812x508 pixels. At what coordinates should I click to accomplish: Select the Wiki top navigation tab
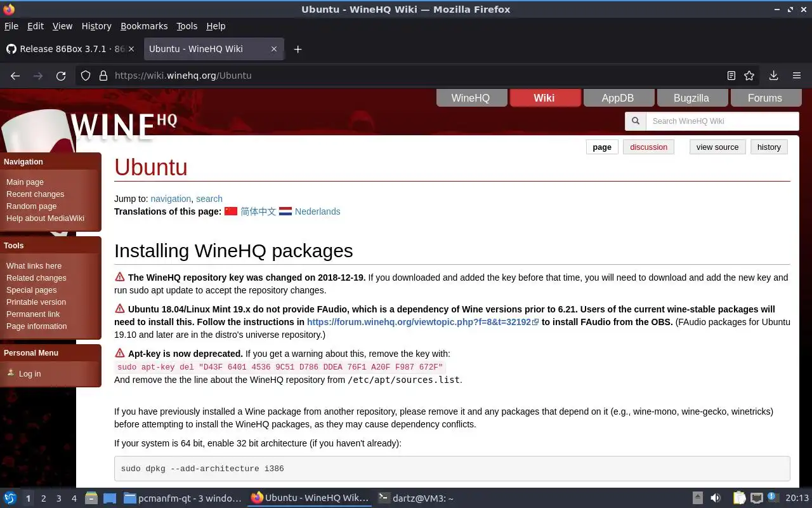pos(544,98)
